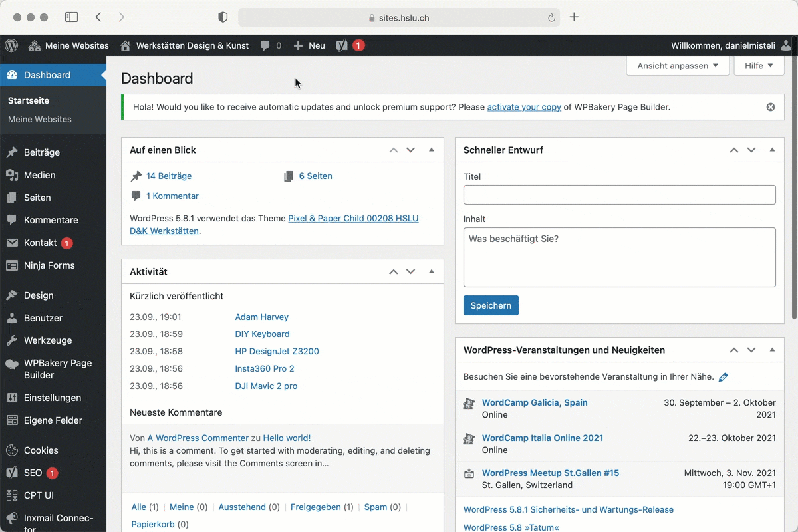Edit event location pencil icon

724,377
